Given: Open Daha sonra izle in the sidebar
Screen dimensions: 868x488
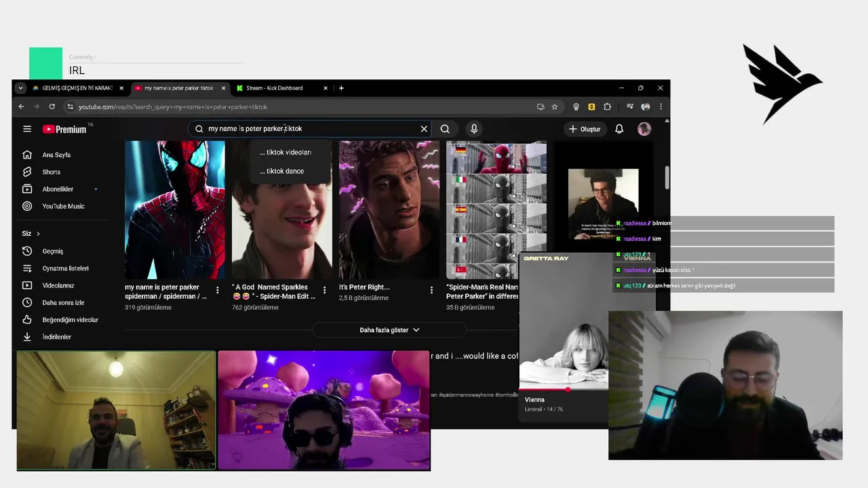Looking at the screenshot, I should pyautogui.click(x=63, y=302).
